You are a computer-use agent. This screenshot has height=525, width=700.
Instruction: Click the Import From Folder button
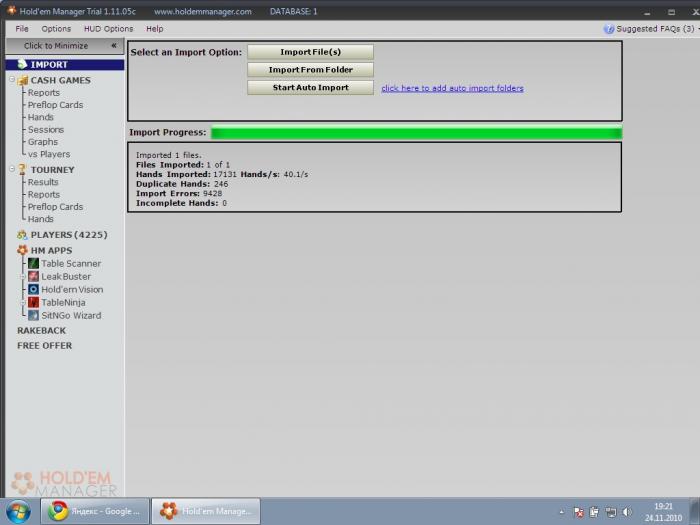coord(310,70)
